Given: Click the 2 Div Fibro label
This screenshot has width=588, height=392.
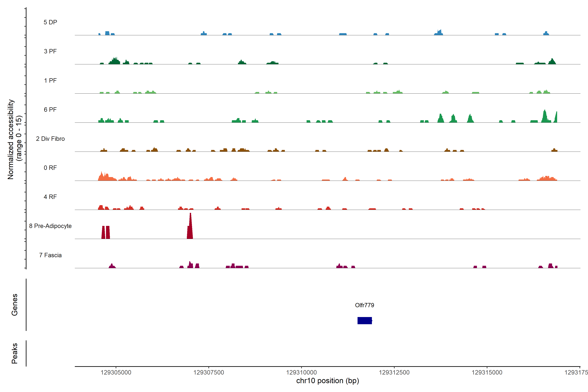Looking at the screenshot, I should (x=50, y=139).
